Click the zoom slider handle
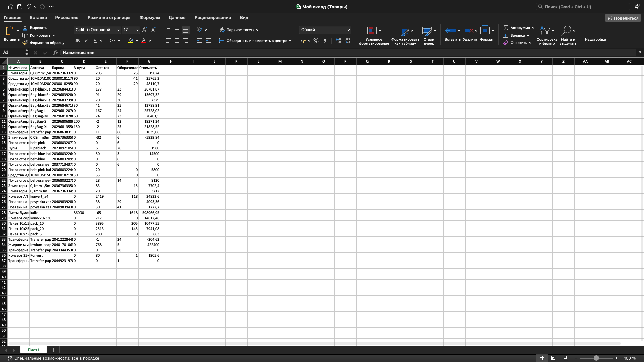The image size is (644, 362). click(x=596, y=358)
